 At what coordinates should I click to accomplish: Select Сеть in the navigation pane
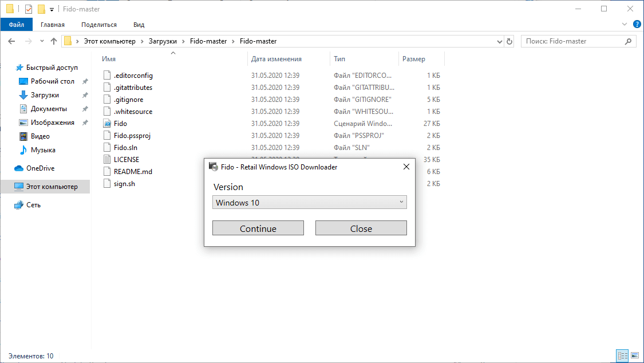click(x=33, y=204)
